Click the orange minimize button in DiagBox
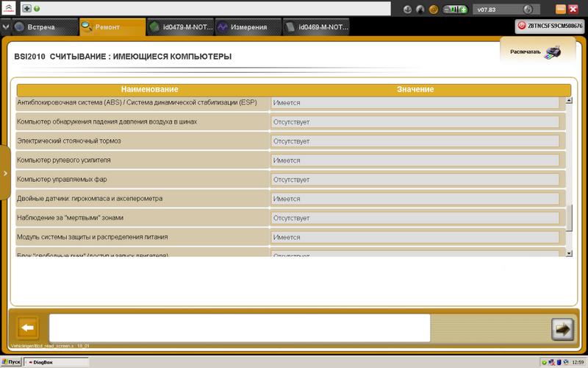588x368 pixels. point(561,10)
